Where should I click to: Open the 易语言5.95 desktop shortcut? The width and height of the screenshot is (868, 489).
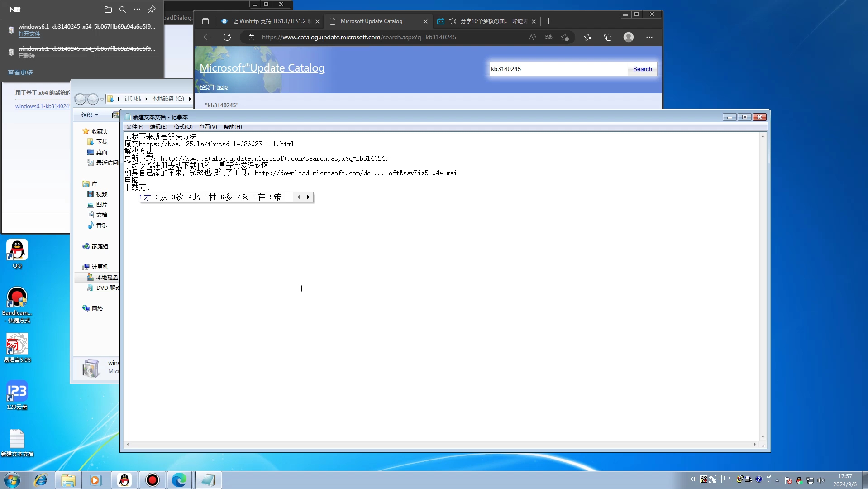[17, 348]
